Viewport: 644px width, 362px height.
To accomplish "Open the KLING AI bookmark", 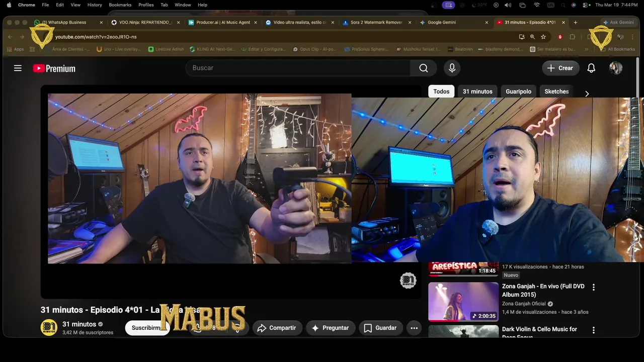I will 212,49.
